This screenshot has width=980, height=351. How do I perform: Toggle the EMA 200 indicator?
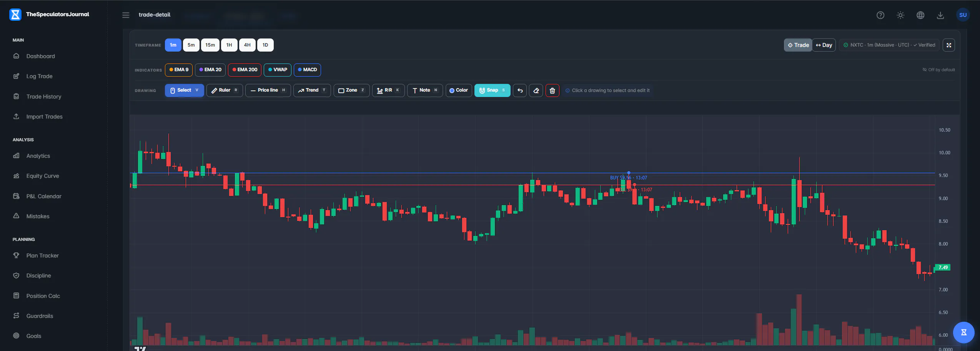click(x=245, y=70)
